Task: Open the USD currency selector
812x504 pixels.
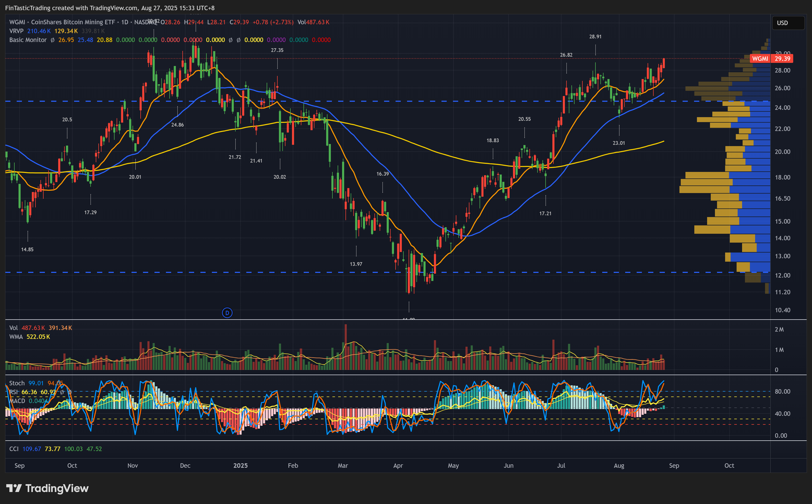Action: 788,23
